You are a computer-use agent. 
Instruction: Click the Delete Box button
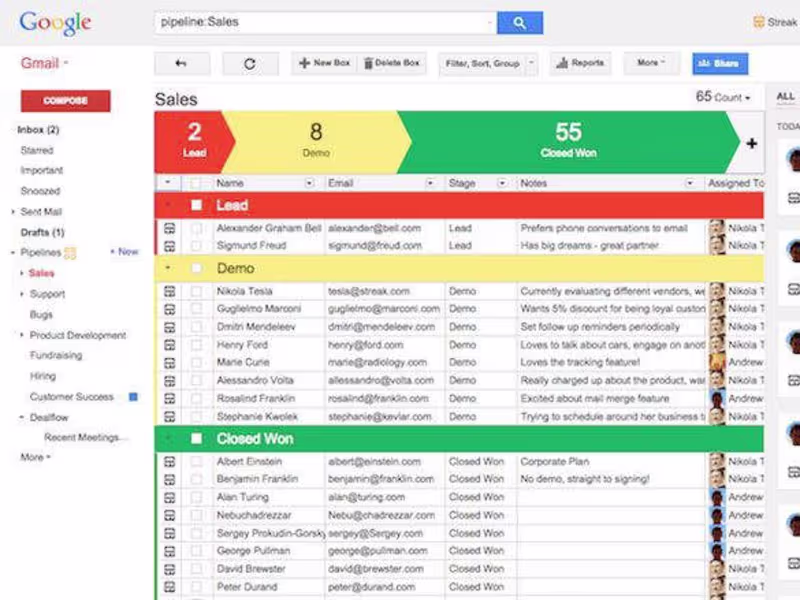[391, 63]
